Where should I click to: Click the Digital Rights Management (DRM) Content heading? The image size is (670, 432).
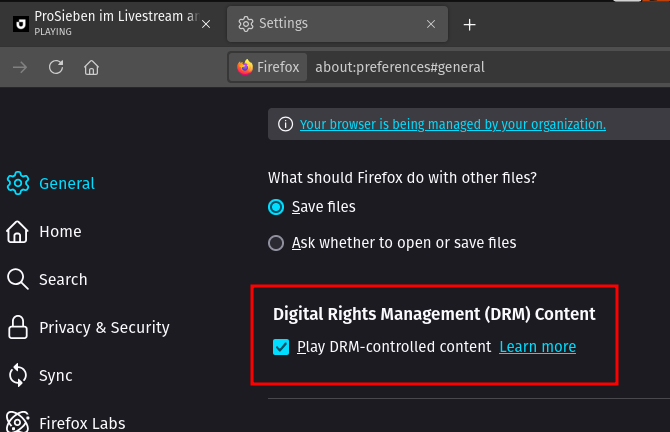point(434,314)
